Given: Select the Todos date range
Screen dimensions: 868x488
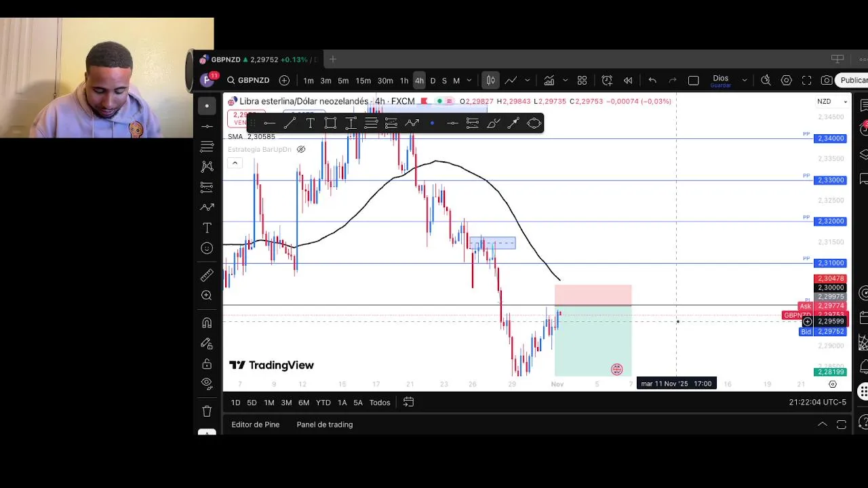Looking at the screenshot, I should tap(380, 403).
